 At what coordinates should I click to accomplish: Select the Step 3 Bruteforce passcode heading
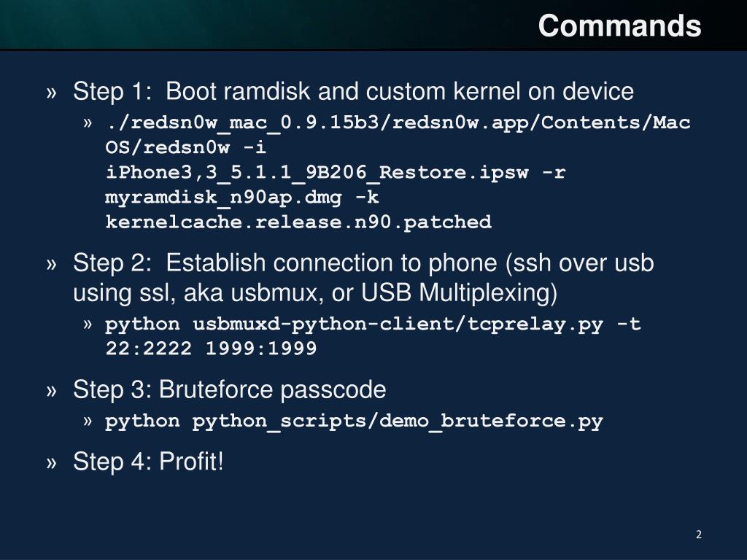(230, 390)
